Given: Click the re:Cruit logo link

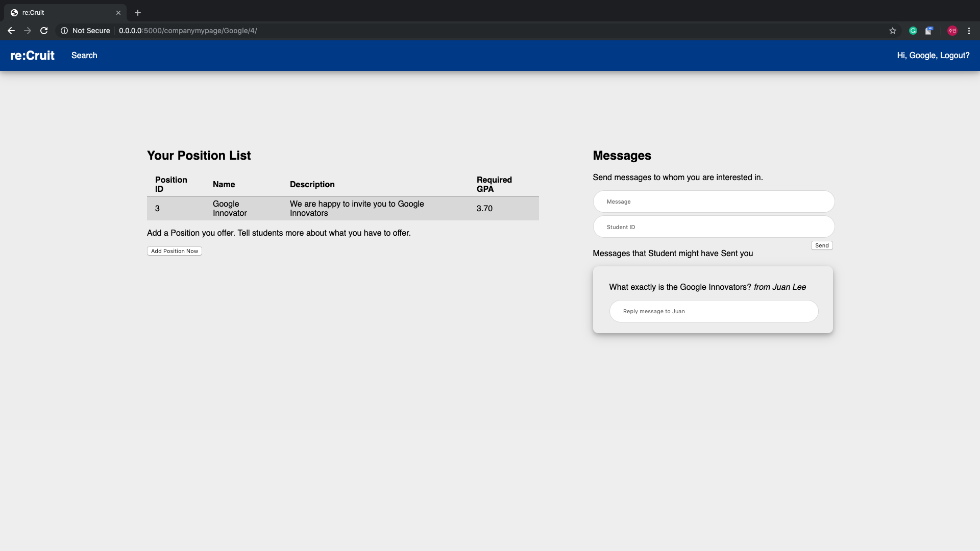Looking at the screenshot, I should [32, 56].
